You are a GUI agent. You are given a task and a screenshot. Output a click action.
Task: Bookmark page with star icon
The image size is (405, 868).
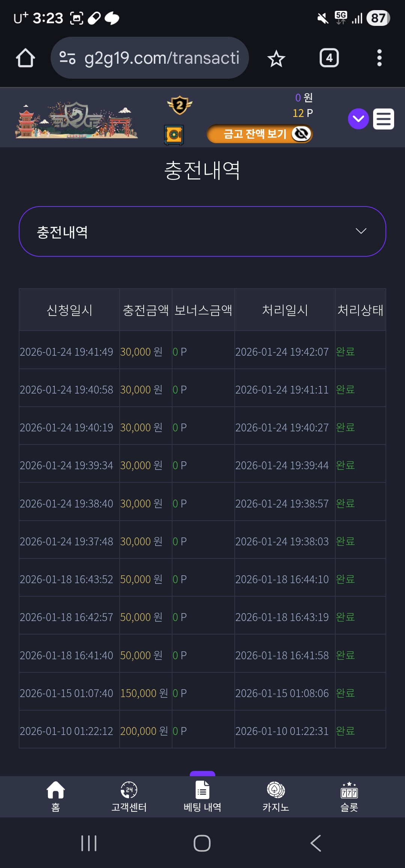point(276,58)
